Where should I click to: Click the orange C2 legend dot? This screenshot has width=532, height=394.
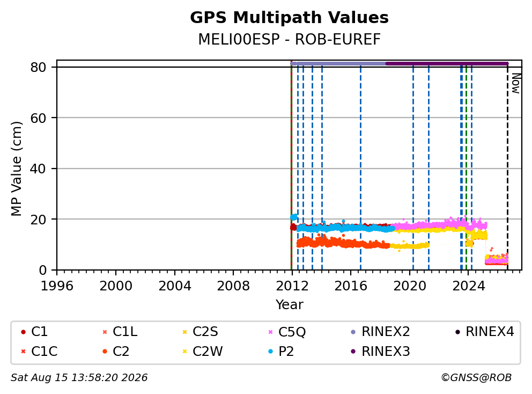(x=105, y=351)
